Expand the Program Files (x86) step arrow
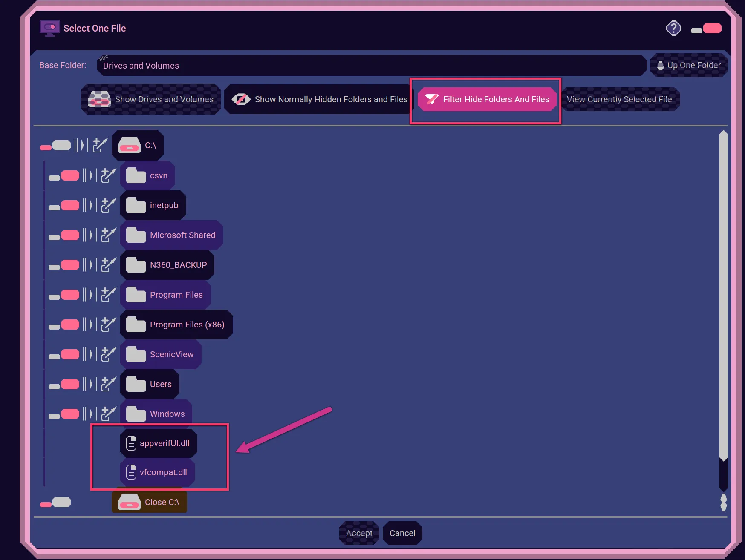 90,324
